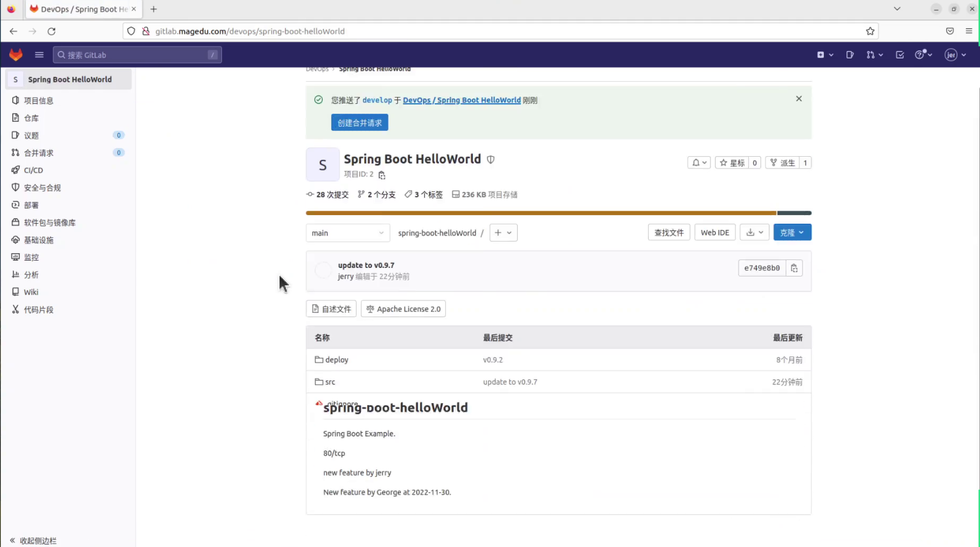Click fork count 1

(x=805, y=163)
